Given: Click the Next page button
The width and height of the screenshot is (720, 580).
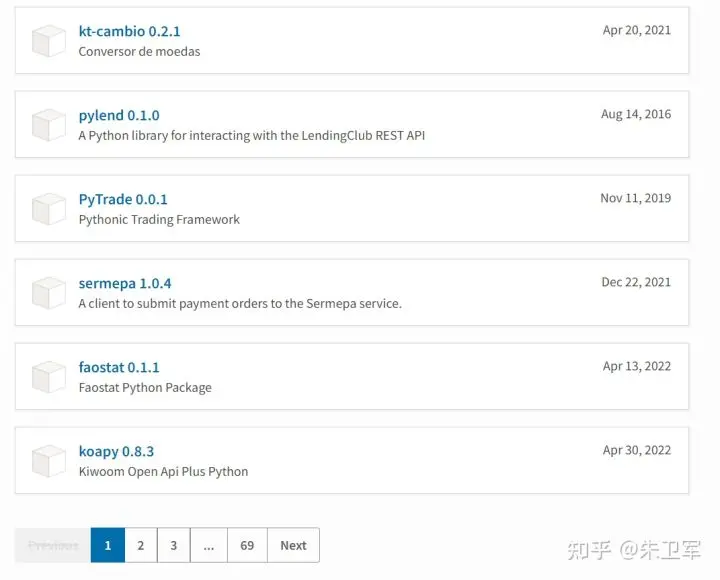Looking at the screenshot, I should tap(293, 545).
